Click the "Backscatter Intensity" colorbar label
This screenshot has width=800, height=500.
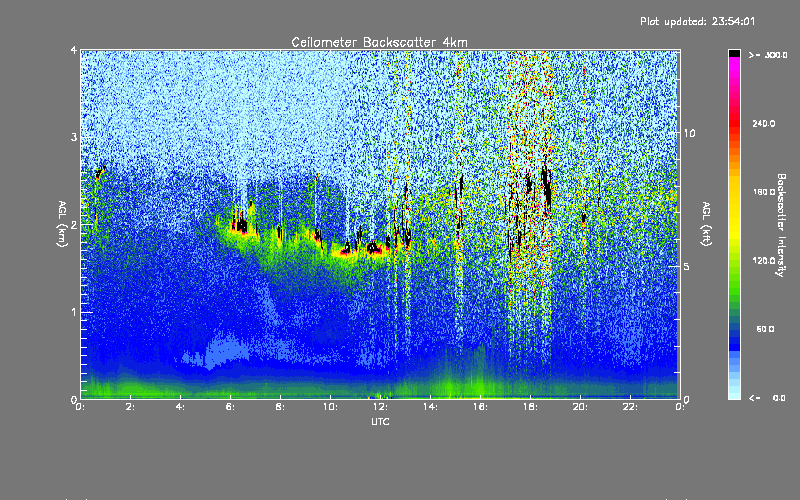pos(780,225)
